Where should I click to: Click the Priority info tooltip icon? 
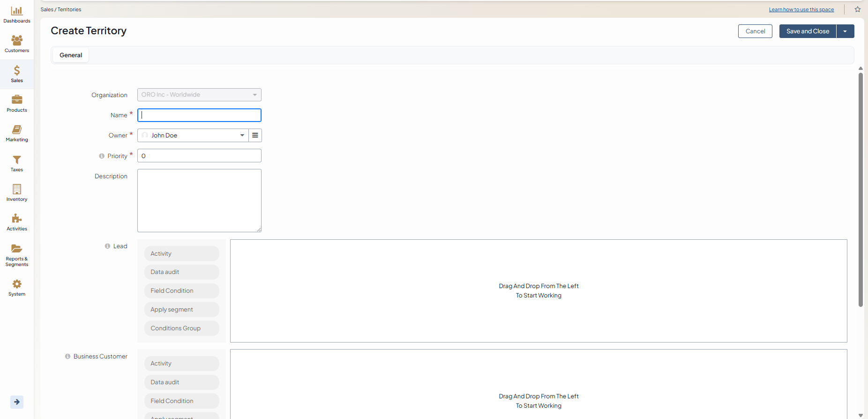click(x=102, y=156)
